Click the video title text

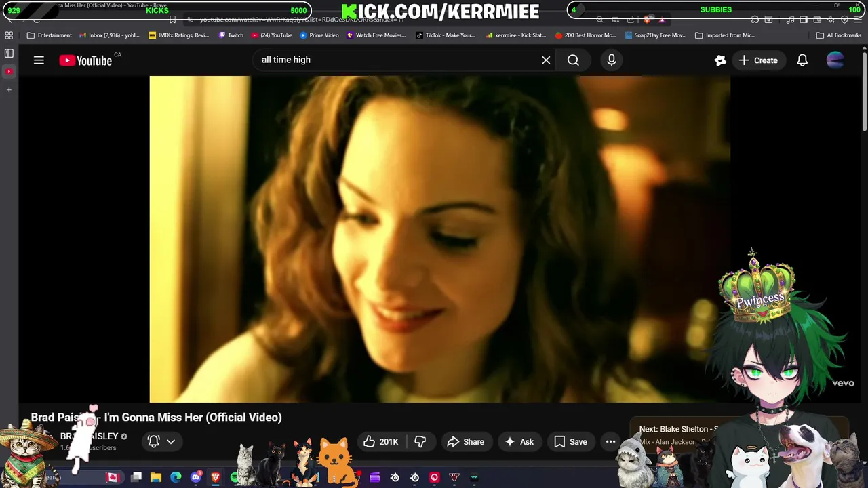(x=156, y=418)
